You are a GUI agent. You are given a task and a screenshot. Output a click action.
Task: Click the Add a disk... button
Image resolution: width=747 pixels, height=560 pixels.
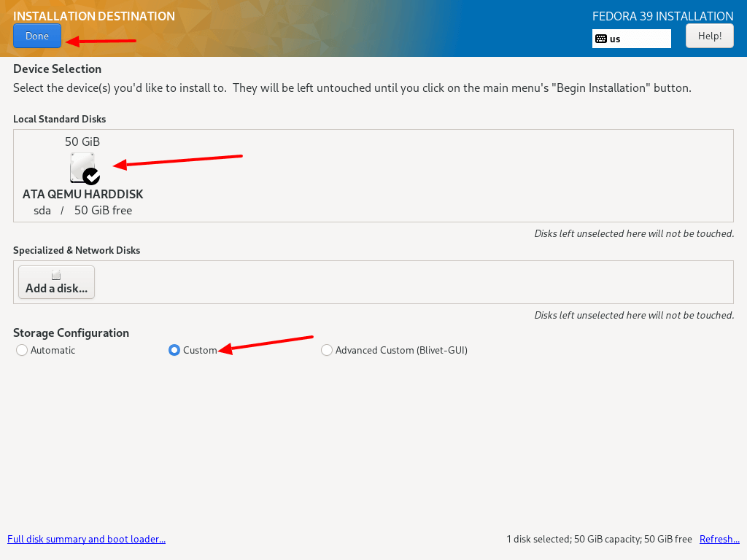(56, 282)
